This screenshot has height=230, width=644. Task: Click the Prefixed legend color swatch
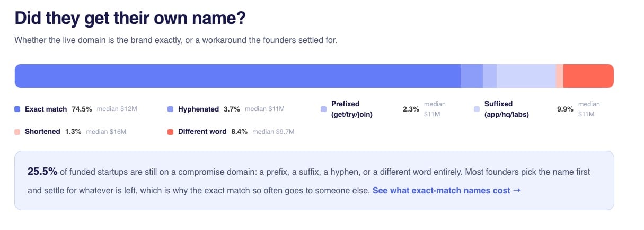(323, 109)
